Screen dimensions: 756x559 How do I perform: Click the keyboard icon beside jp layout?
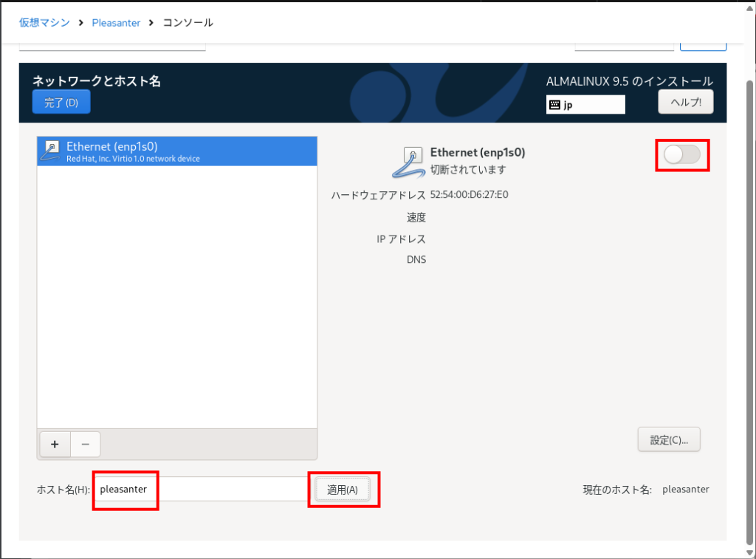554,105
